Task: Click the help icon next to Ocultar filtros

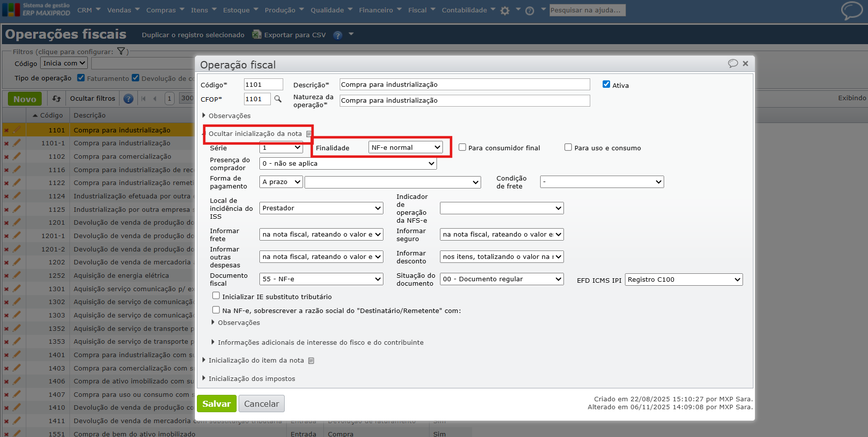Action: pos(128,99)
